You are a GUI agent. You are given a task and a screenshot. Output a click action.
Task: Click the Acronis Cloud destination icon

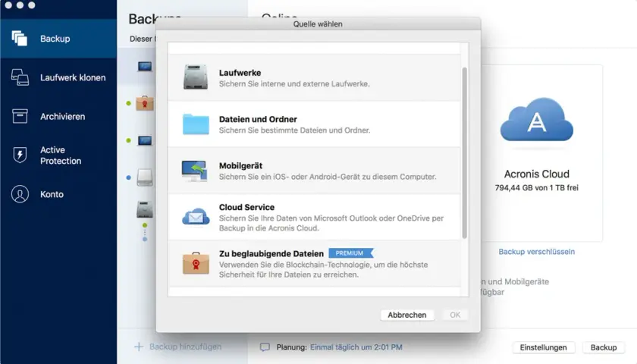[536, 120]
